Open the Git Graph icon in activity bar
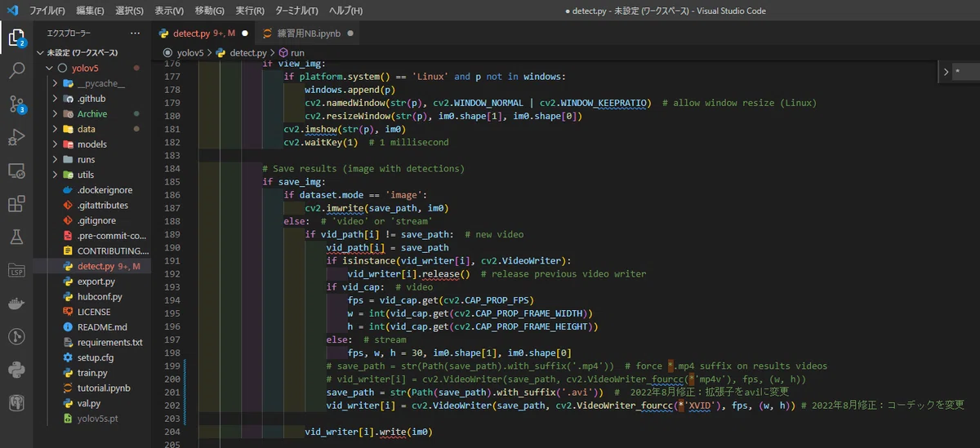 tap(16, 336)
